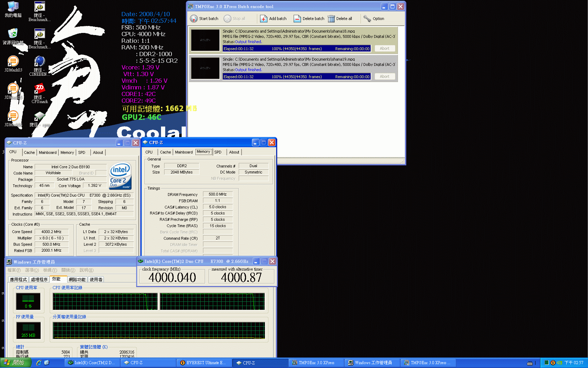Viewport: 588px width, 368px height.
Task: Click the 4000.040 clock frequency value
Action: 172,278
